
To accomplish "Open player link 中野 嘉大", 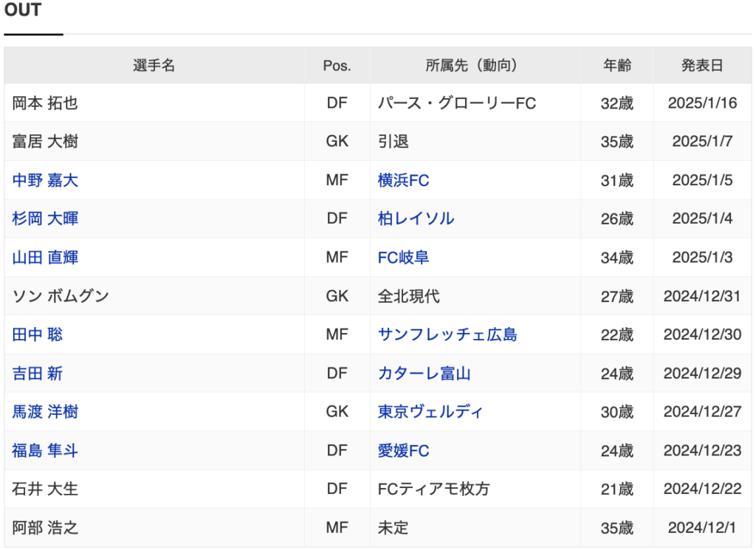I will pos(45,180).
